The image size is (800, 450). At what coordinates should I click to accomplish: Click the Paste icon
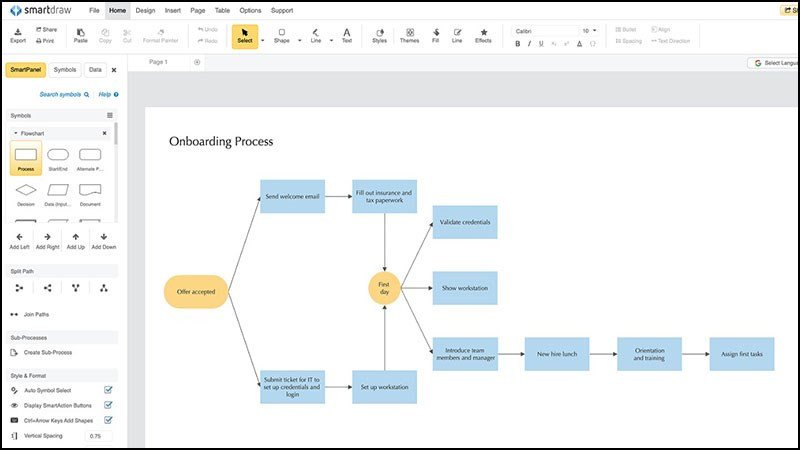tap(81, 35)
